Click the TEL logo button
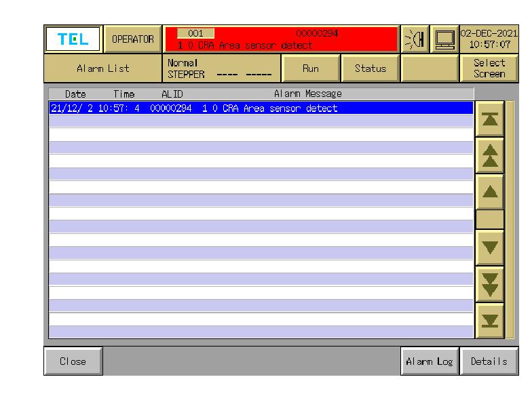 tap(73, 39)
